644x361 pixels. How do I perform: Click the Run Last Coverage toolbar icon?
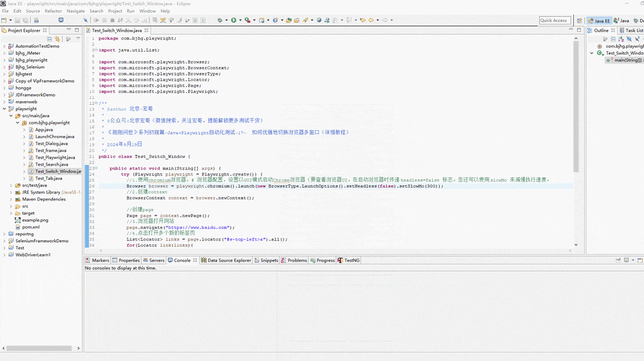[247, 20]
